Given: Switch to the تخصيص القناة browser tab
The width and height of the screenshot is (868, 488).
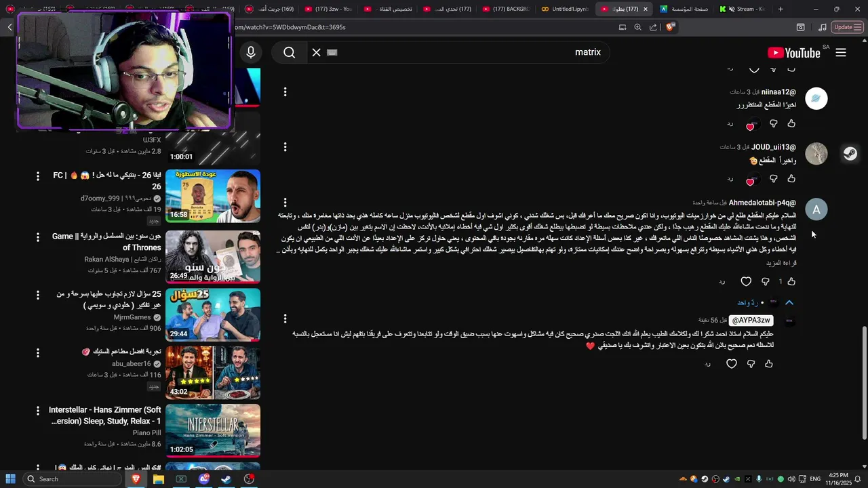Looking at the screenshot, I should pyautogui.click(x=389, y=9).
